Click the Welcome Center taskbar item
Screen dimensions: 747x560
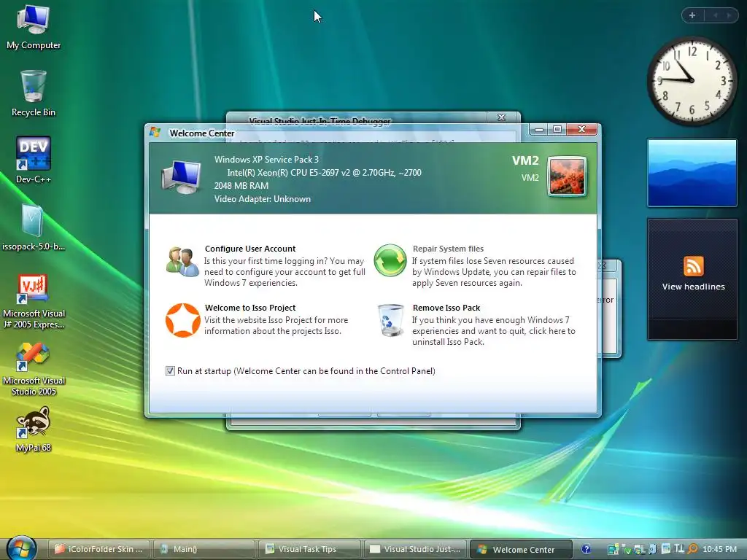521,549
